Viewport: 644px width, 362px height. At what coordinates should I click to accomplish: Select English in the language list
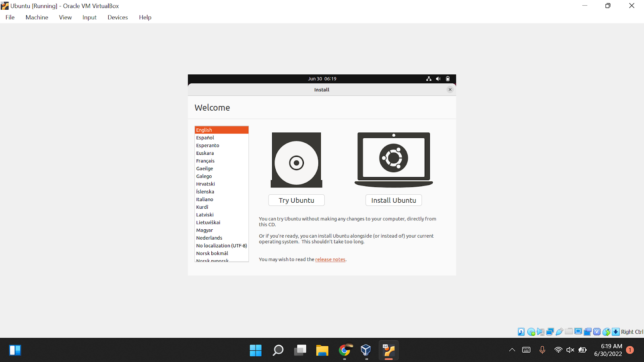(x=222, y=130)
